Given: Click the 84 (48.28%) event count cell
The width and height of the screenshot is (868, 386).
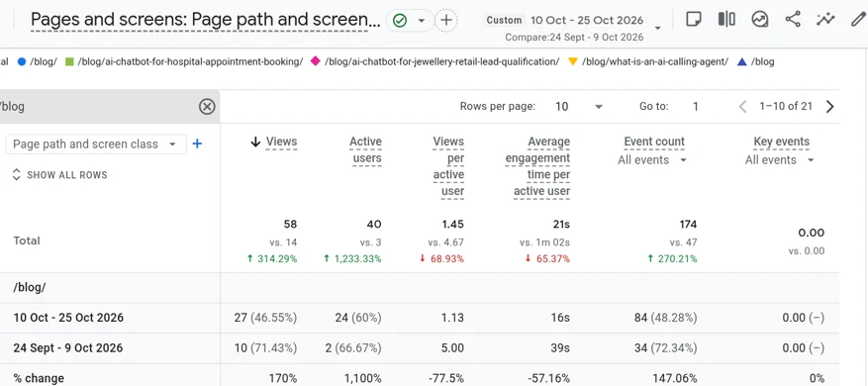Looking at the screenshot, I should tap(665, 318).
